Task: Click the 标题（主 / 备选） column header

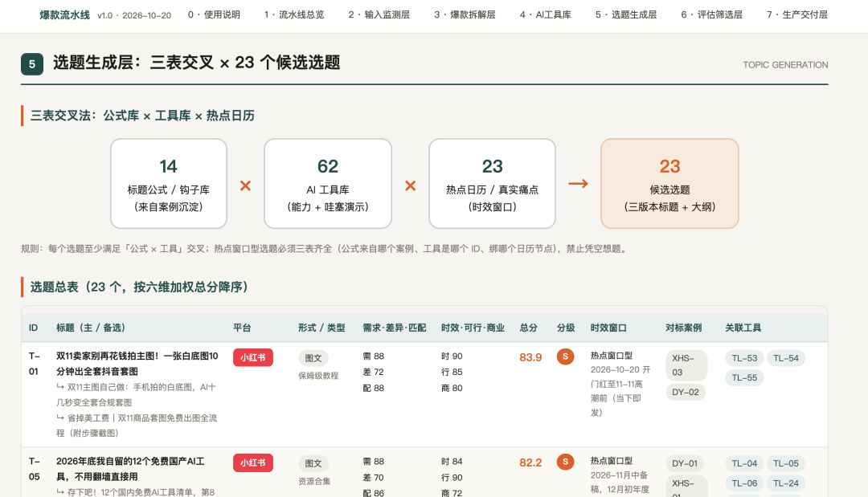Action: coord(91,328)
